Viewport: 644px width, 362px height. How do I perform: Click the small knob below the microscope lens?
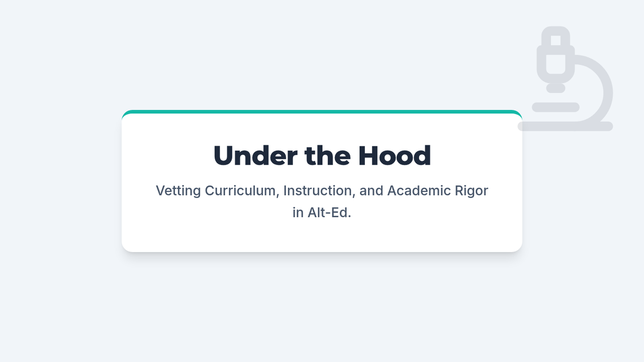click(x=555, y=88)
